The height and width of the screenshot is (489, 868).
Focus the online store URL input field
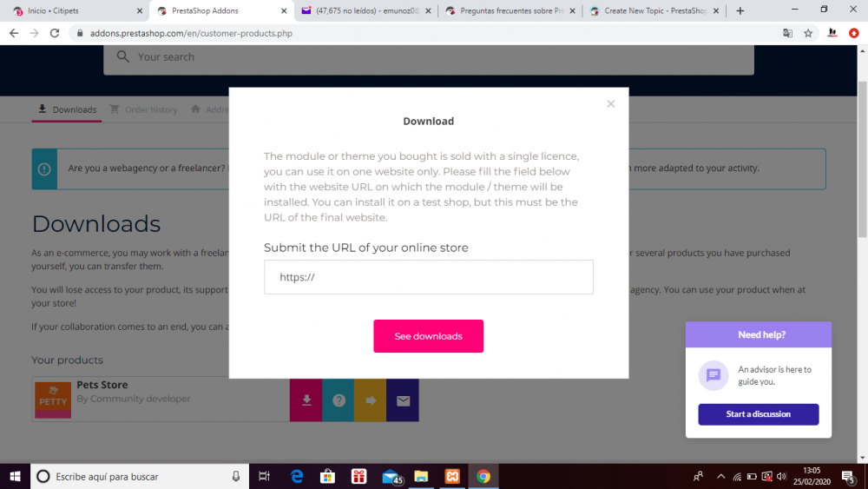point(429,277)
